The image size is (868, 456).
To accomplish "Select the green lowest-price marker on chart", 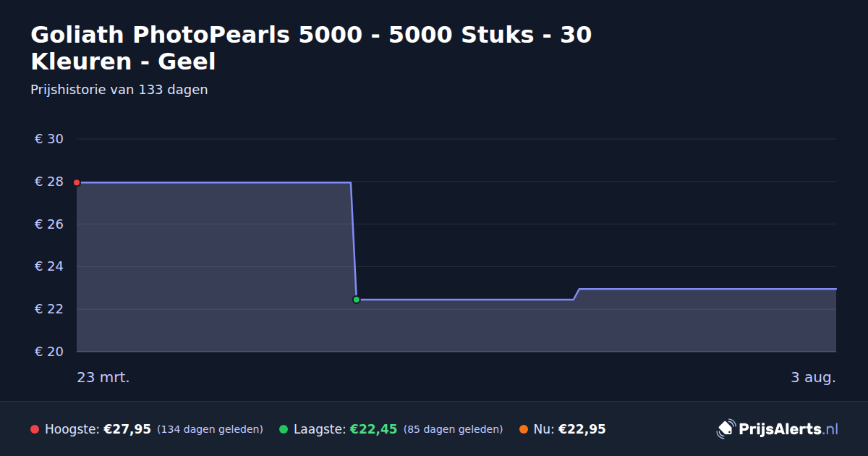I will coord(356,300).
